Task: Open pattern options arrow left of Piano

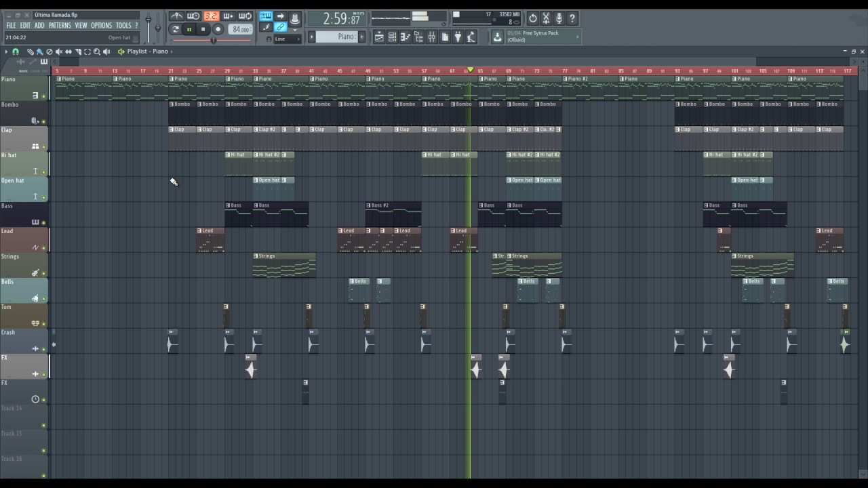Action: point(311,37)
